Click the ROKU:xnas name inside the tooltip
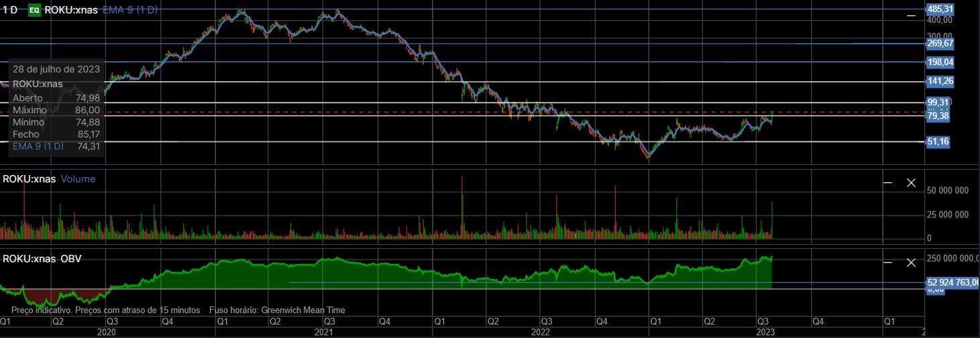 pos(38,84)
